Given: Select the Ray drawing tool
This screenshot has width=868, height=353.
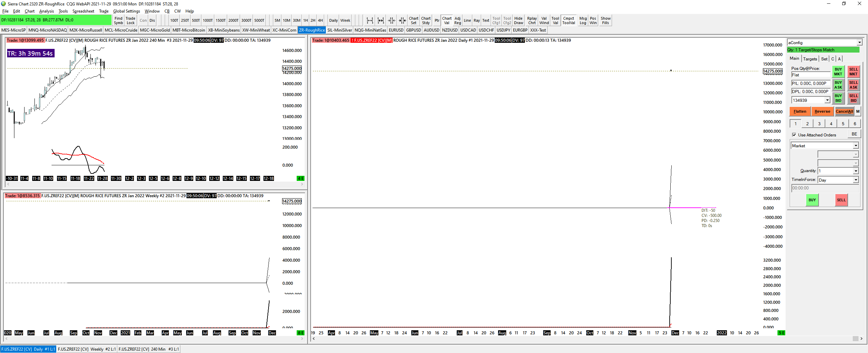Looking at the screenshot, I should point(477,21).
